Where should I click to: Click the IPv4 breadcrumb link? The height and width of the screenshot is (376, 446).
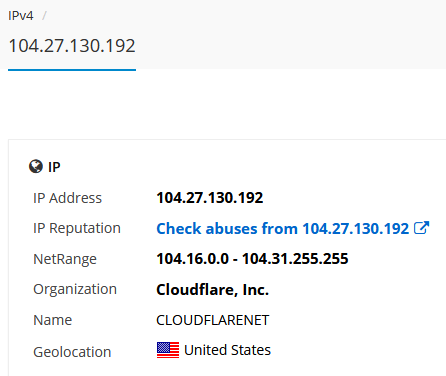21,16
